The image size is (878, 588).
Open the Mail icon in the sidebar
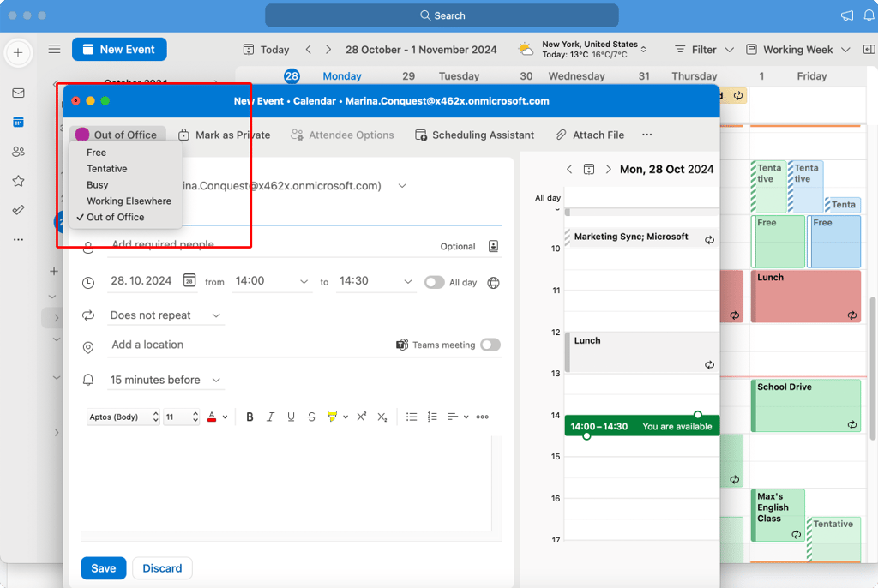19,93
